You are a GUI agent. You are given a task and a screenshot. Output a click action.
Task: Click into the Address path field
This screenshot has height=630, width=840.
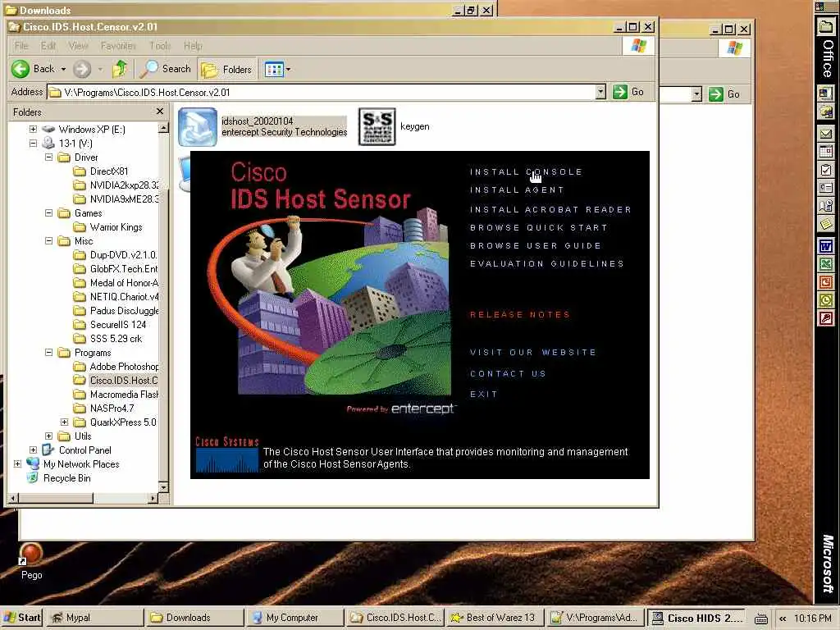click(322, 92)
